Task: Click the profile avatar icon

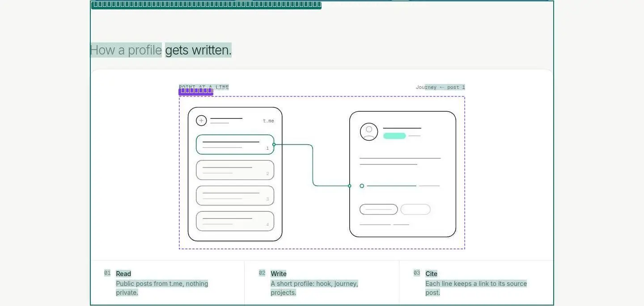Action: point(369,132)
